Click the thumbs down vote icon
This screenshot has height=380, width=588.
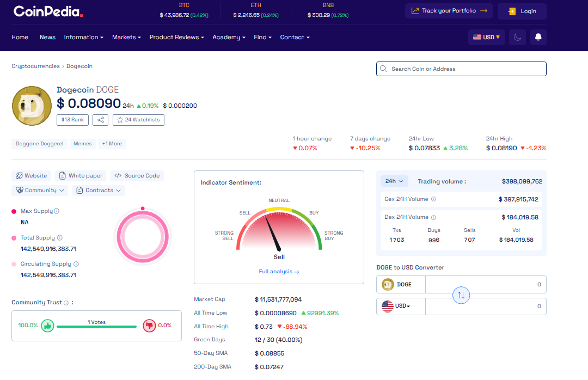point(149,326)
